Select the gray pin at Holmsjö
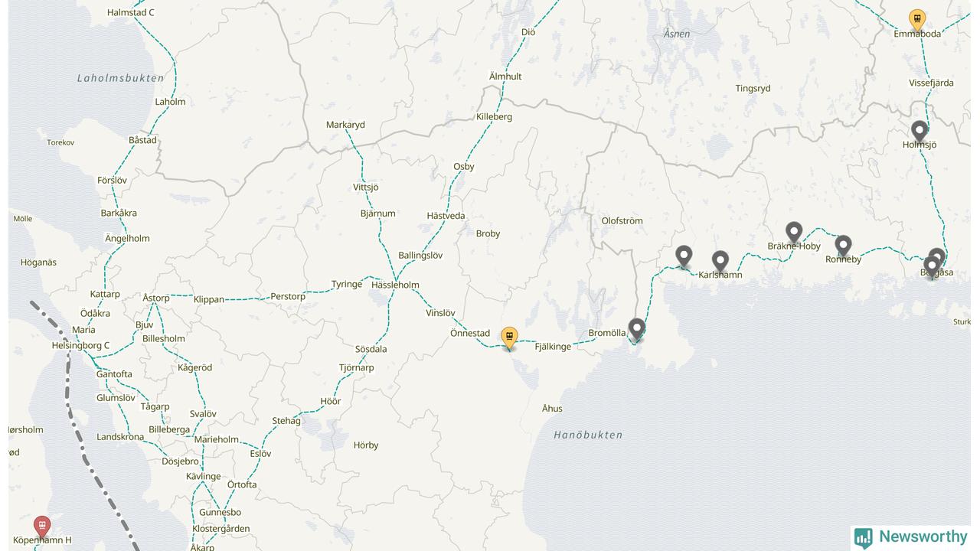 (x=919, y=131)
